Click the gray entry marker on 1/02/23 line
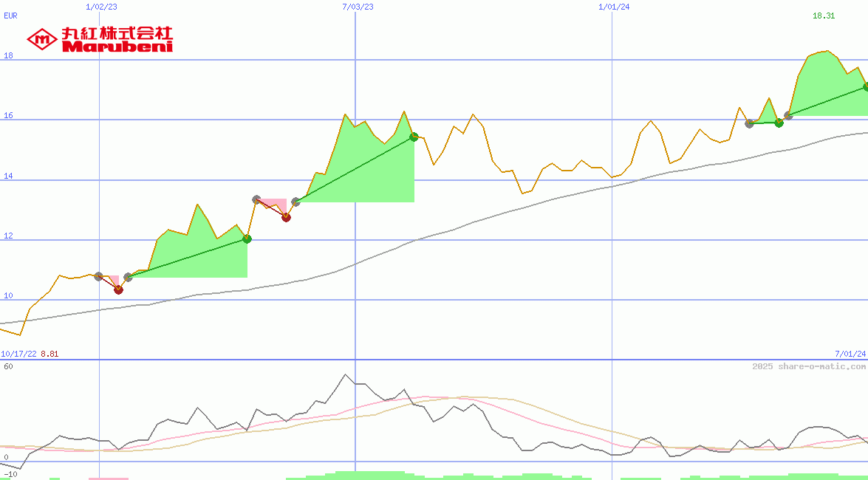Screen dimensions: 868x480 point(99,276)
